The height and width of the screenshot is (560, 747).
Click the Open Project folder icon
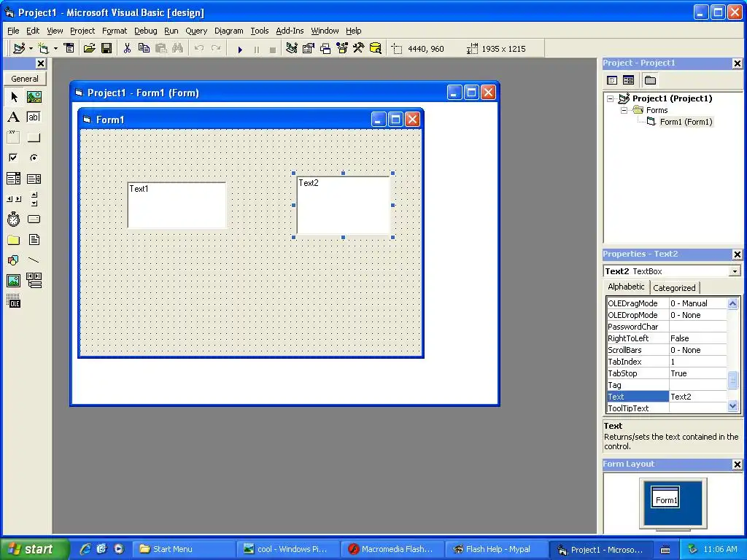(x=89, y=48)
